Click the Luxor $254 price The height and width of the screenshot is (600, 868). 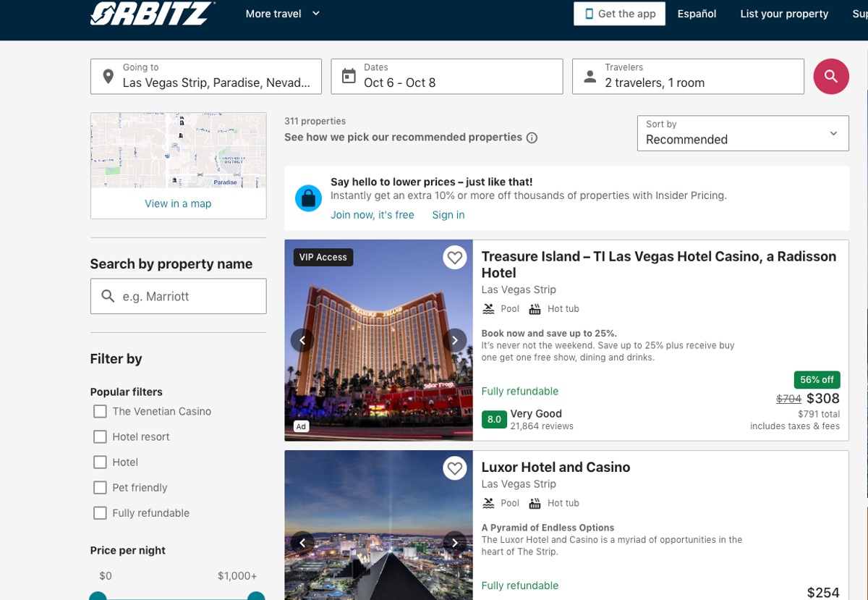823,593
